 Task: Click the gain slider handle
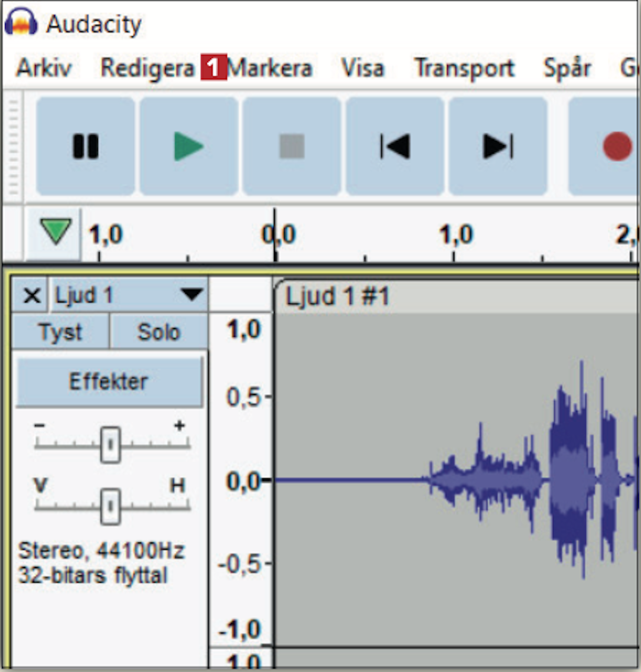point(110,444)
